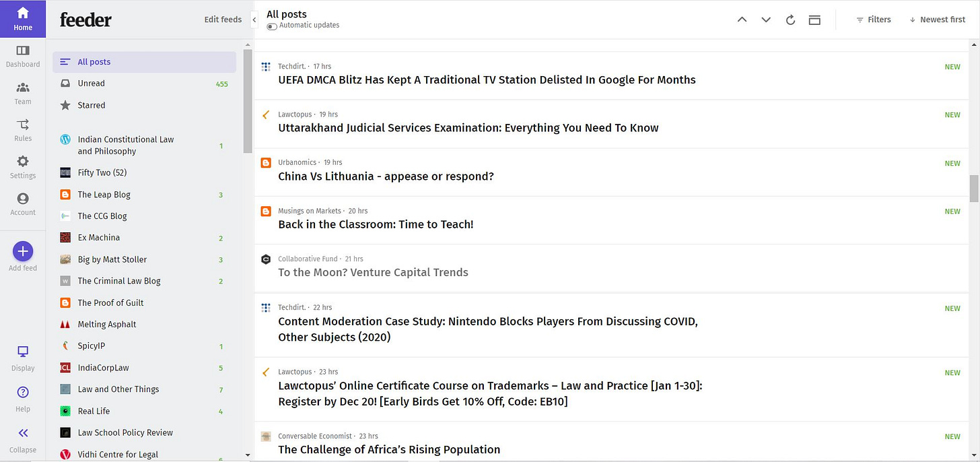Open the Real Life feed
This screenshot has width=980, height=462.
point(145,411)
